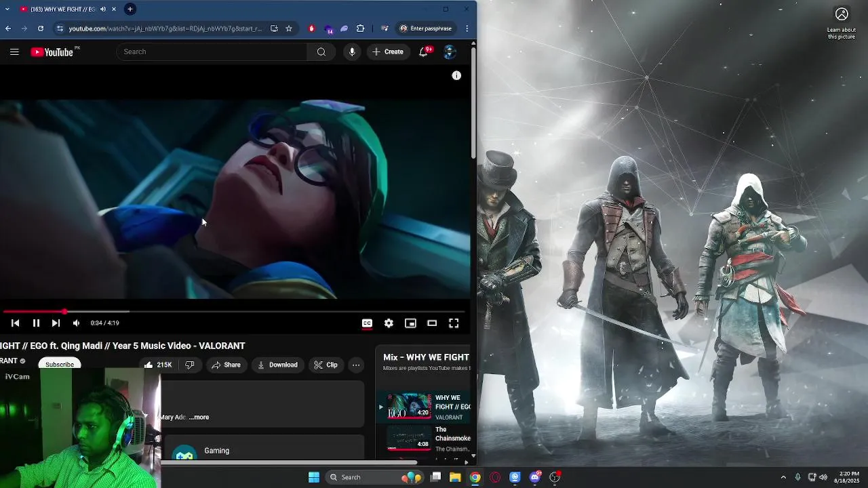Open Chrome three-dot menu
The width and height of the screenshot is (868, 488).
click(x=467, y=28)
